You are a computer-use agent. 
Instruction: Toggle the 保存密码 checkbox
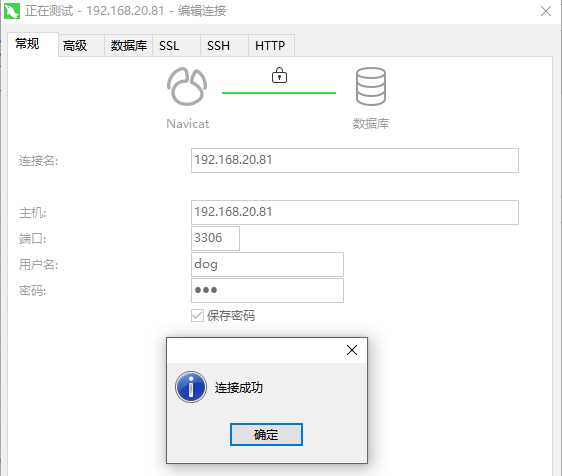click(x=197, y=315)
